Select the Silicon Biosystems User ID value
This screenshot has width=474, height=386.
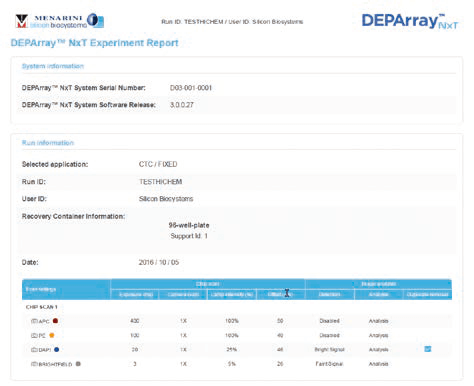point(166,199)
